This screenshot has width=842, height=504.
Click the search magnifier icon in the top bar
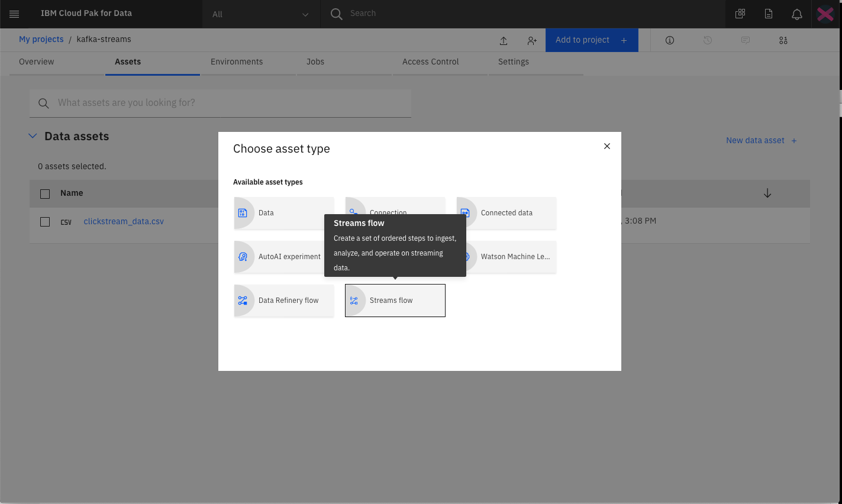(337, 14)
